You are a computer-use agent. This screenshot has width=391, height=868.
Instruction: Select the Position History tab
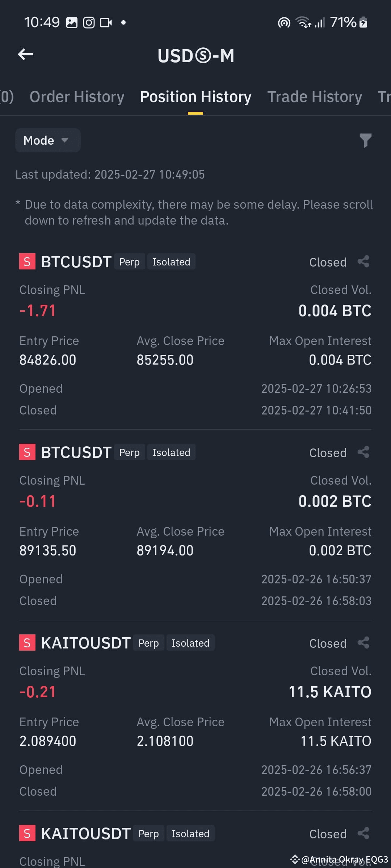click(x=195, y=97)
